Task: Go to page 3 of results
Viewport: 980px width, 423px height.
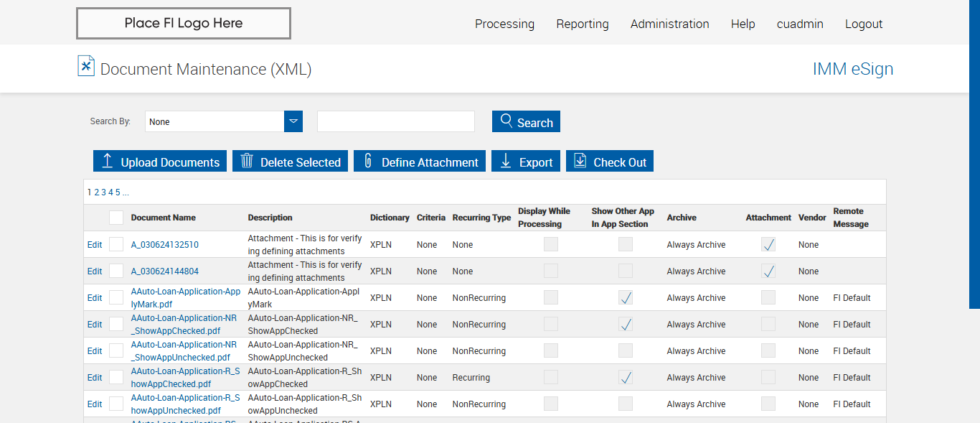Action: (x=103, y=192)
